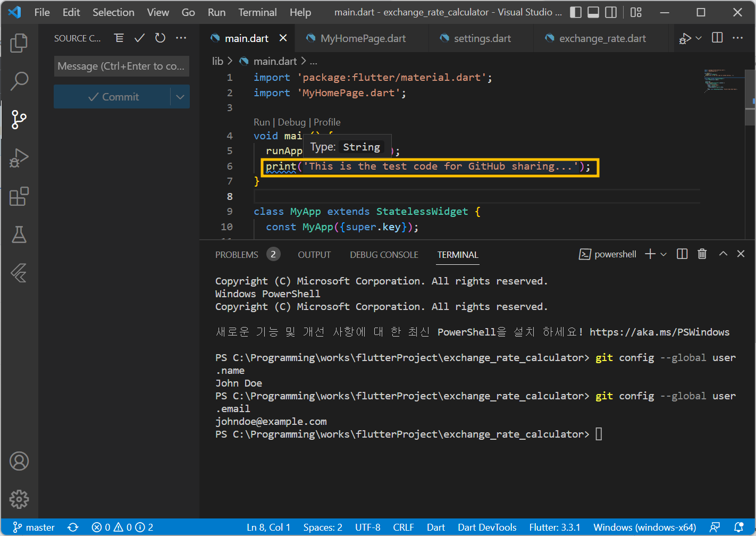Image resolution: width=756 pixels, height=536 pixels.
Task: Refresh the source control view
Action: click(160, 38)
